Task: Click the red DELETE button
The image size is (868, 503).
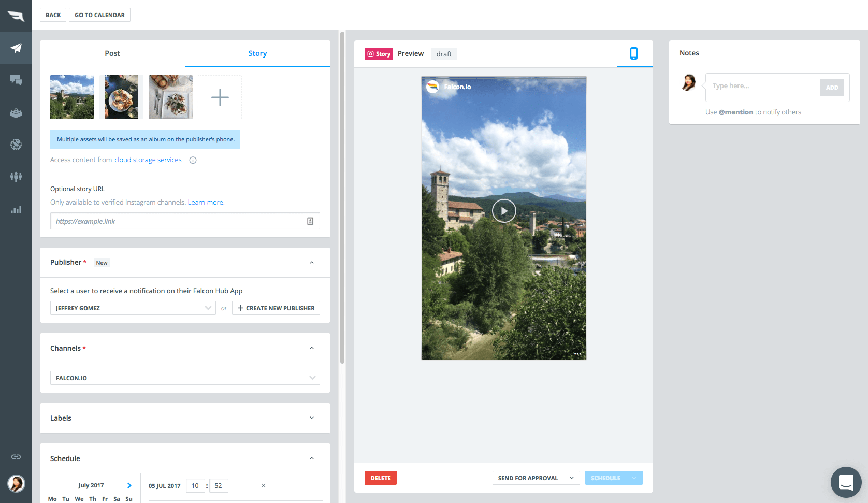Action: 381,478
